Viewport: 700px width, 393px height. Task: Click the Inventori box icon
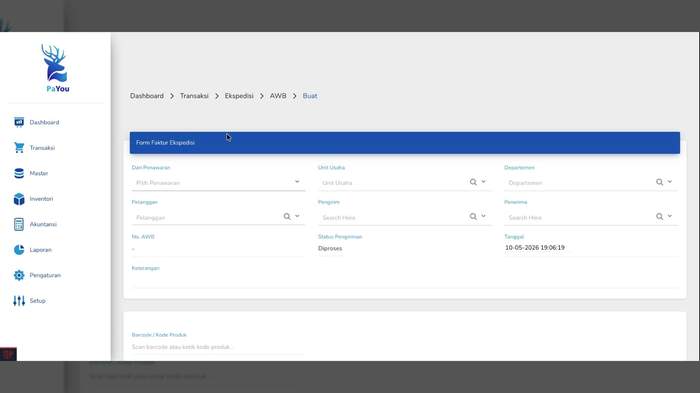click(x=19, y=199)
